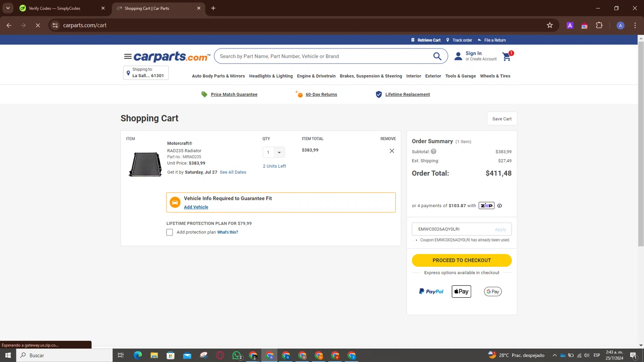Go back to the previous page
644x362 pixels.
tap(9, 25)
